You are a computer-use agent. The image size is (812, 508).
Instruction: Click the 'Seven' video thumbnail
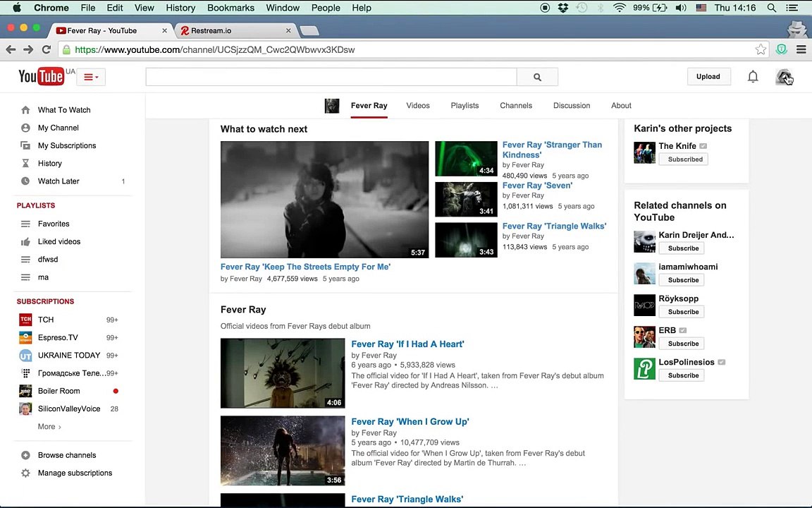pyautogui.click(x=466, y=199)
